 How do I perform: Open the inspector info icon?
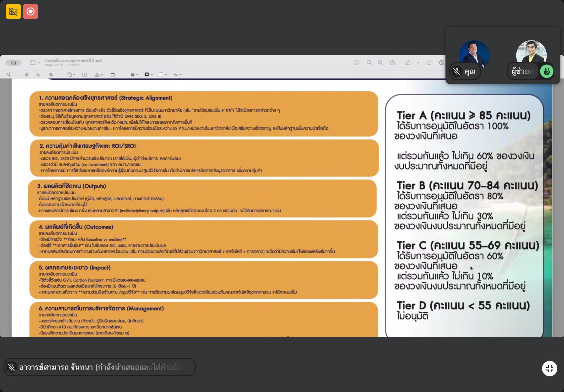(x=356, y=63)
